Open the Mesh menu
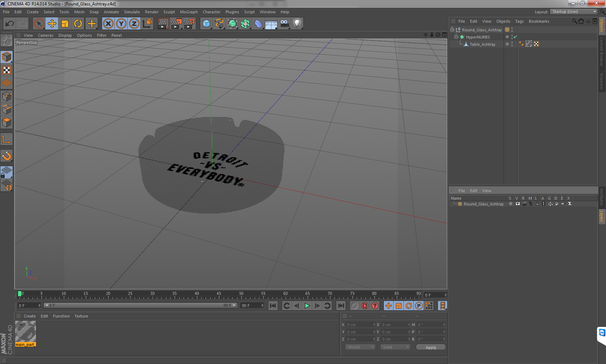The height and width of the screenshot is (364, 606). coord(79,12)
